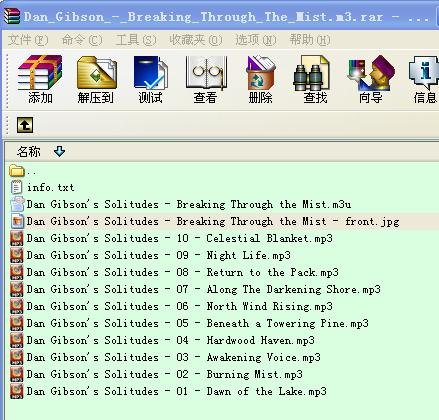
Task: Select '03 - Awakening Voice.mp3' file name
Action: click(174, 358)
